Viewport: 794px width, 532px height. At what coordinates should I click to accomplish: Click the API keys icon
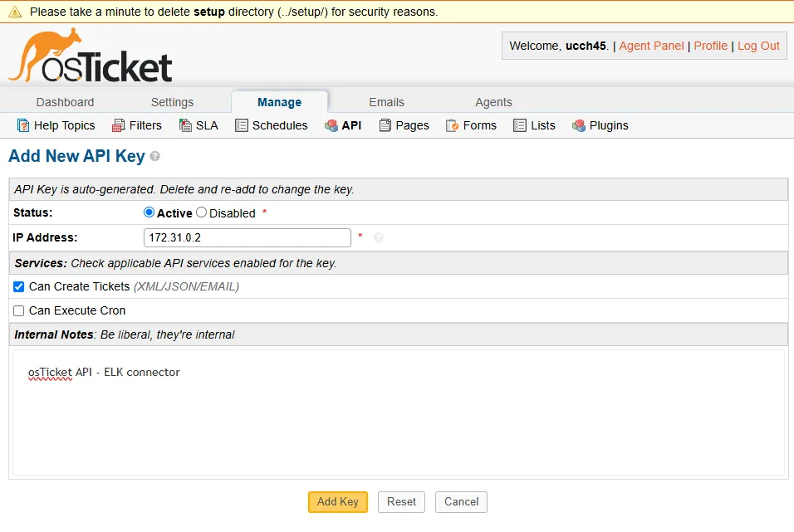point(331,125)
